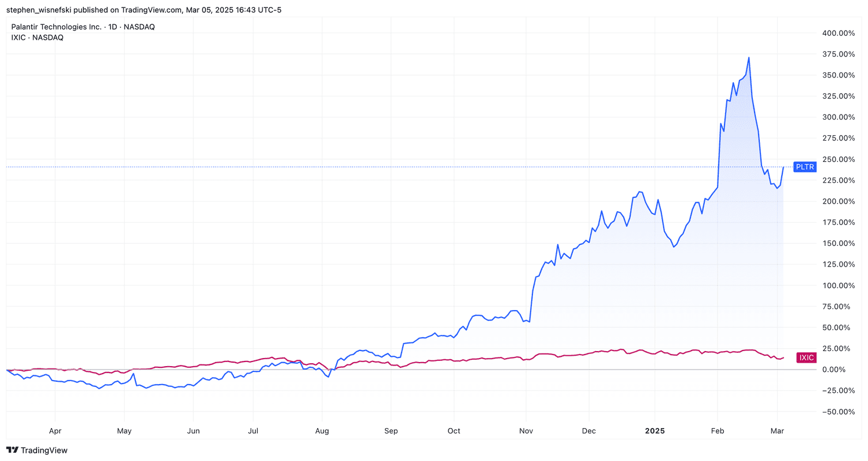Click the May label on time axis
868x461 pixels.
(124, 431)
